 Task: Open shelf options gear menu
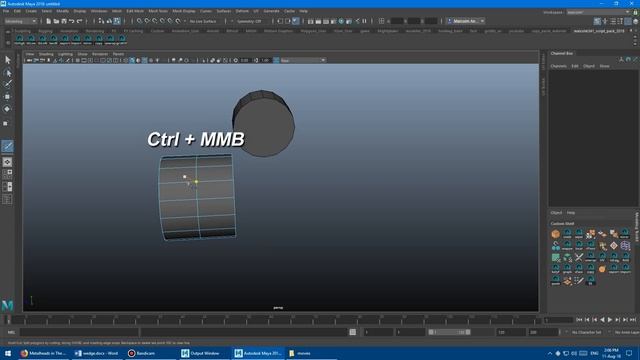point(8,42)
